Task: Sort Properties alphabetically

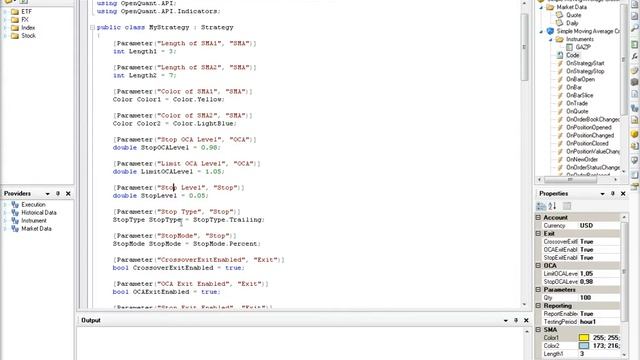Action: pyautogui.click(x=553, y=207)
